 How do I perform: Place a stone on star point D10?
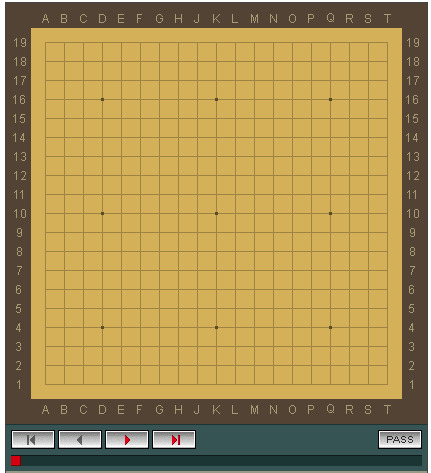[102, 213]
